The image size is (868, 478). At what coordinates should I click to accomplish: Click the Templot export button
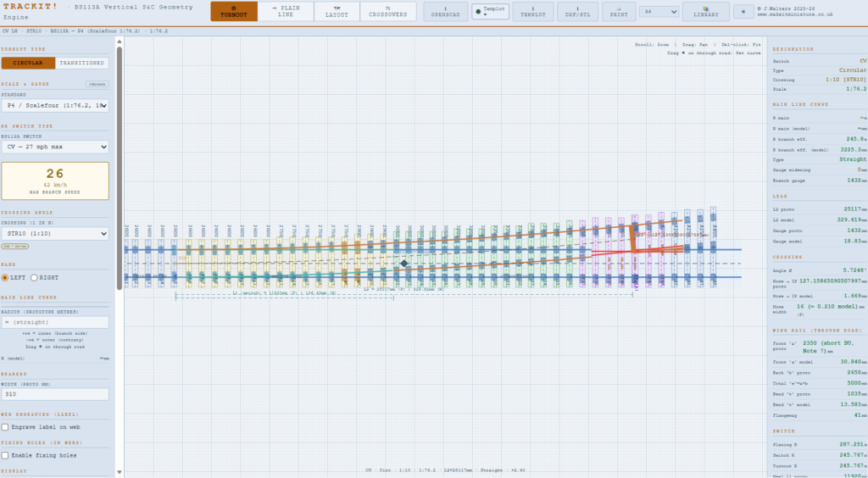pos(534,12)
